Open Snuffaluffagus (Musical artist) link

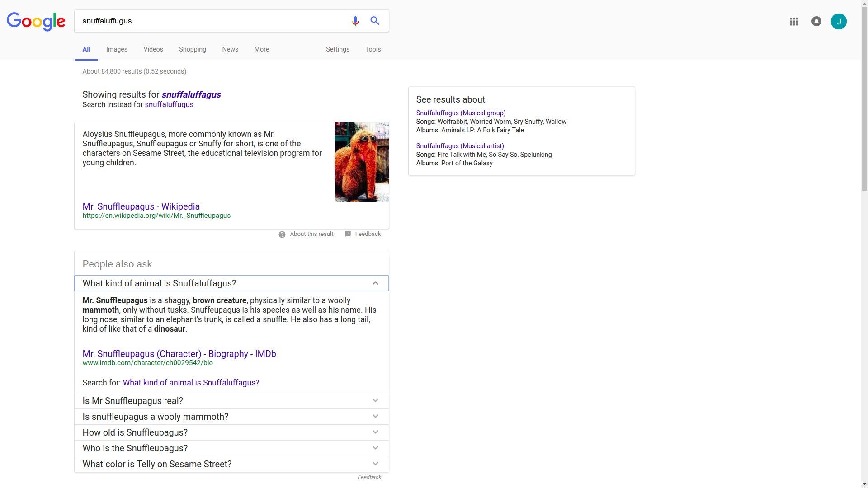[x=460, y=146]
